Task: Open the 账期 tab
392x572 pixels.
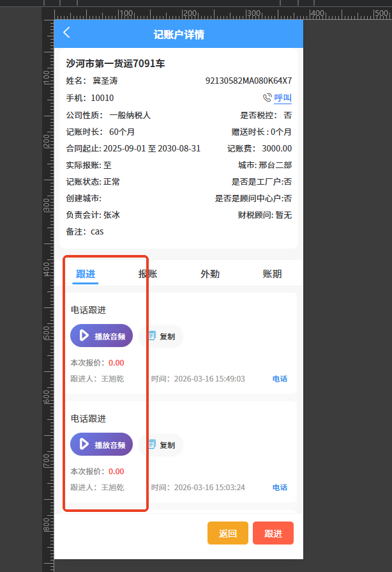Action: pos(273,274)
